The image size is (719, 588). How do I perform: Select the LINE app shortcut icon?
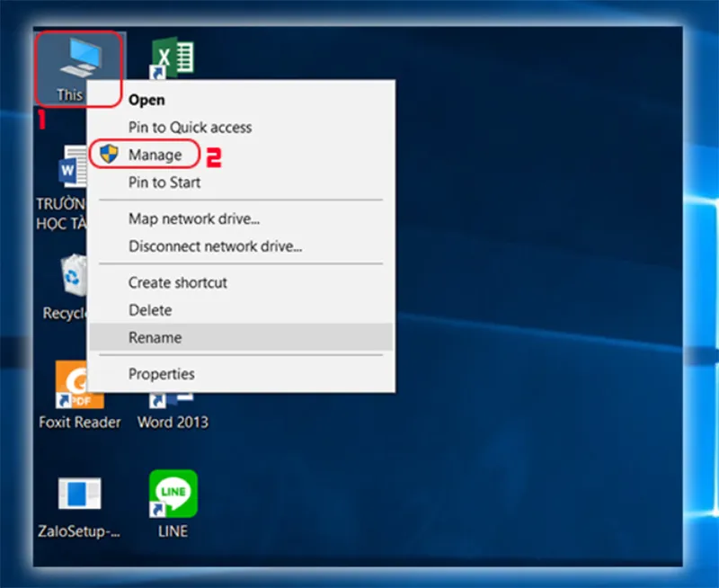pos(173,494)
